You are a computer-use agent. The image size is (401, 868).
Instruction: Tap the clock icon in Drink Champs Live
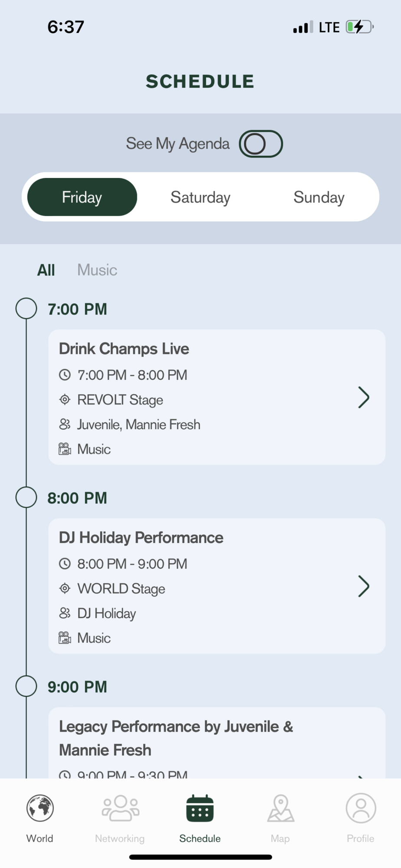(x=65, y=375)
